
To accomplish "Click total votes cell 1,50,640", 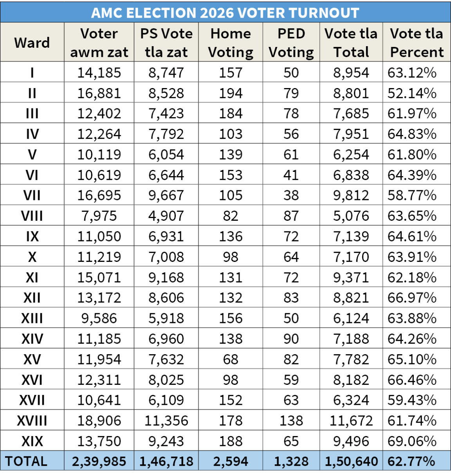I will point(351,461).
